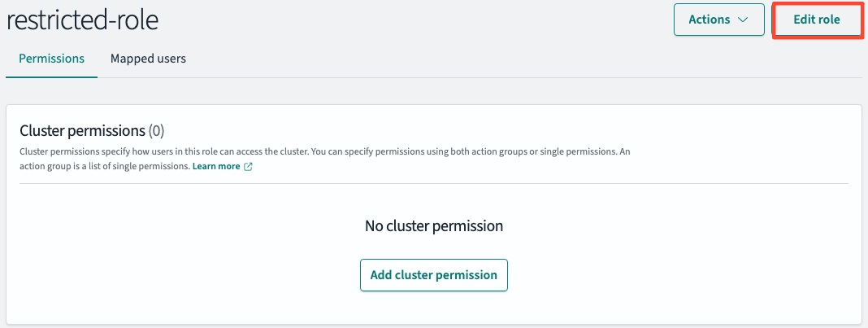Open the Actions dropdown menu
The image size is (868, 328).
coord(718,20)
